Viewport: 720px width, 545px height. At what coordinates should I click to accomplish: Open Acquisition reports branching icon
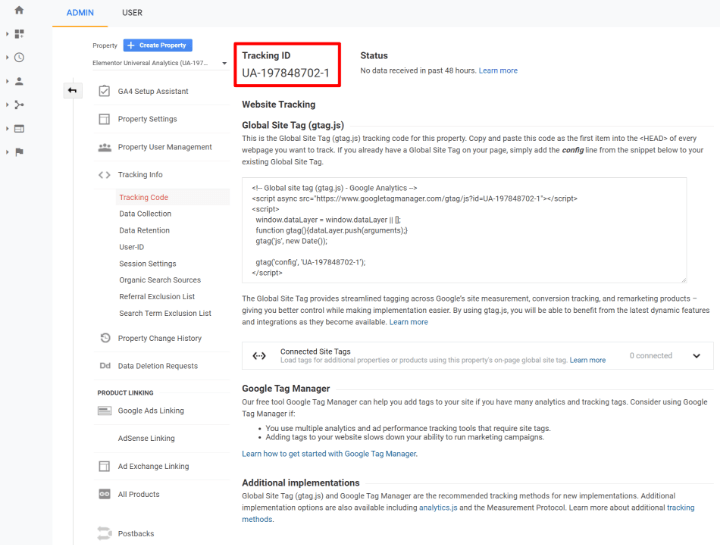coord(19,105)
